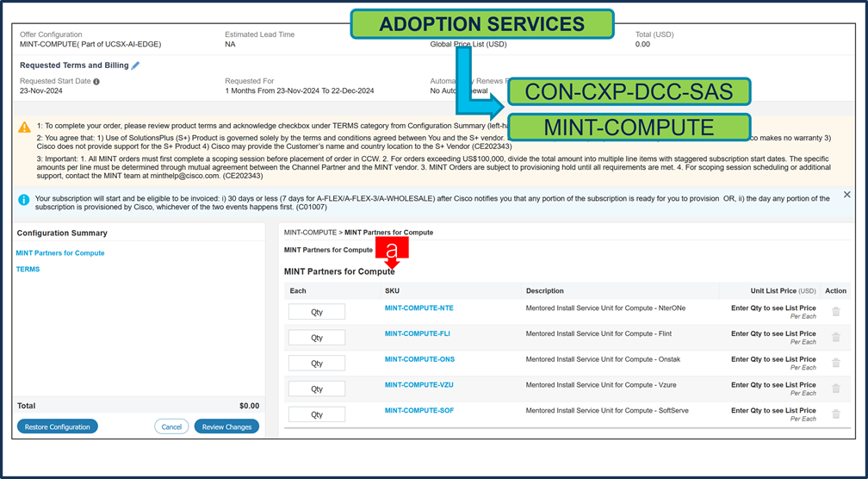Click the Estimated Lead Time NA value
868x479 pixels.
(230, 44)
